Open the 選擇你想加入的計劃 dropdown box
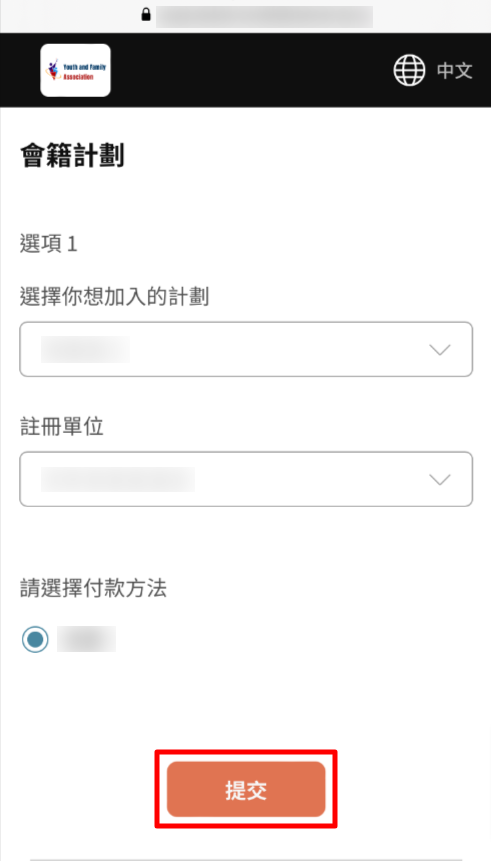 [246, 349]
